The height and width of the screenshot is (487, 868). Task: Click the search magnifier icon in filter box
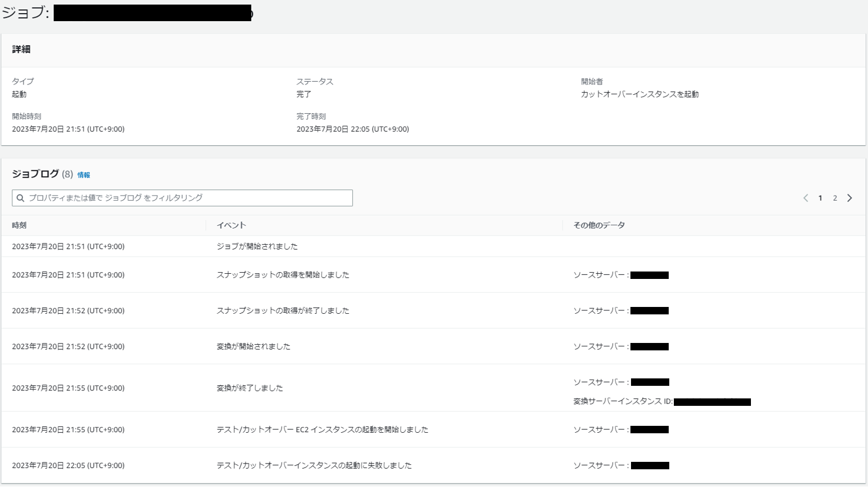click(x=21, y=198)
